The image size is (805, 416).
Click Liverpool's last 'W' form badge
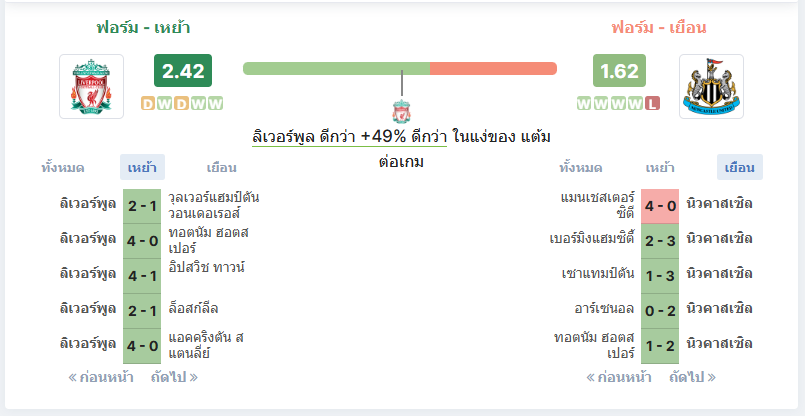[216, 104]
